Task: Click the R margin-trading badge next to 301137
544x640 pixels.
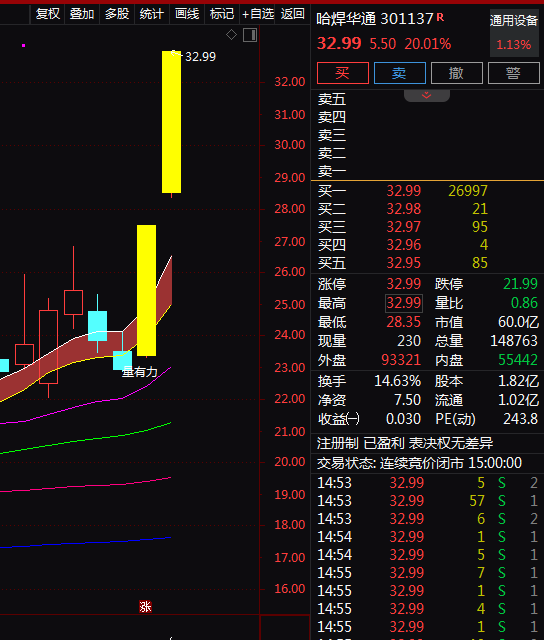Action: coord(440,17)
